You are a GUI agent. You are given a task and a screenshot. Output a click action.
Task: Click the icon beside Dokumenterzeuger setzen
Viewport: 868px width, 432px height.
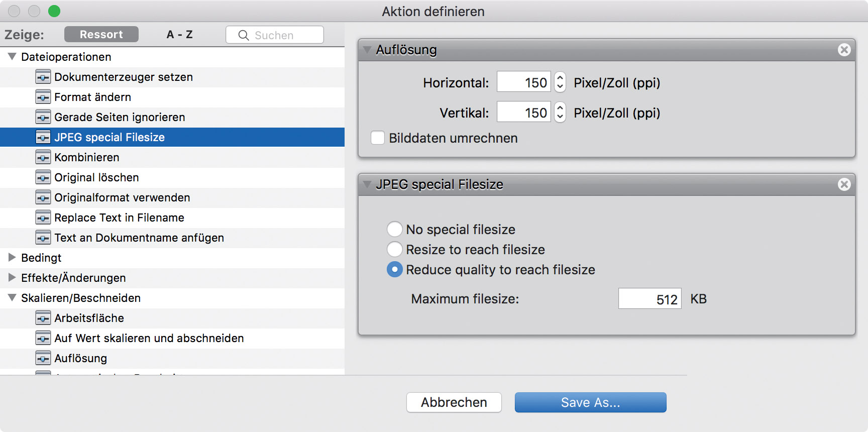coord(43,77)
